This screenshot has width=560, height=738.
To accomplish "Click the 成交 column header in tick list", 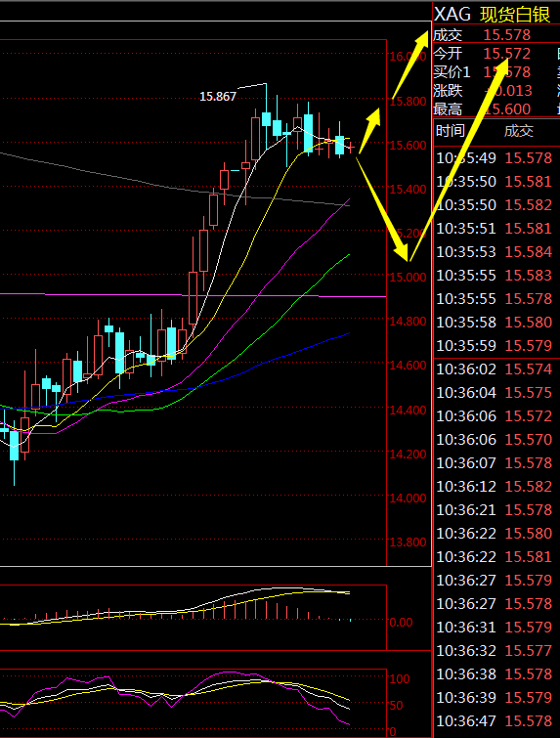I will click(519, 131).
